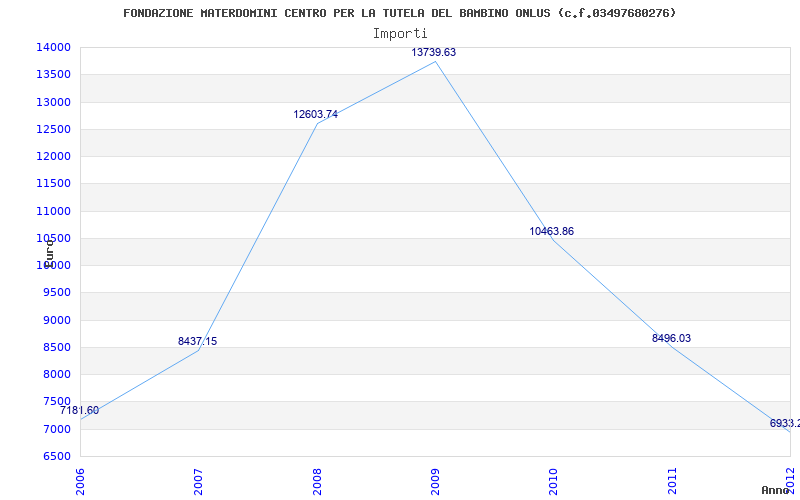The image size is (800, 500).
Task: Click the 13500 y-axis label
Action: pyautogui.click(x=53, y=74)
